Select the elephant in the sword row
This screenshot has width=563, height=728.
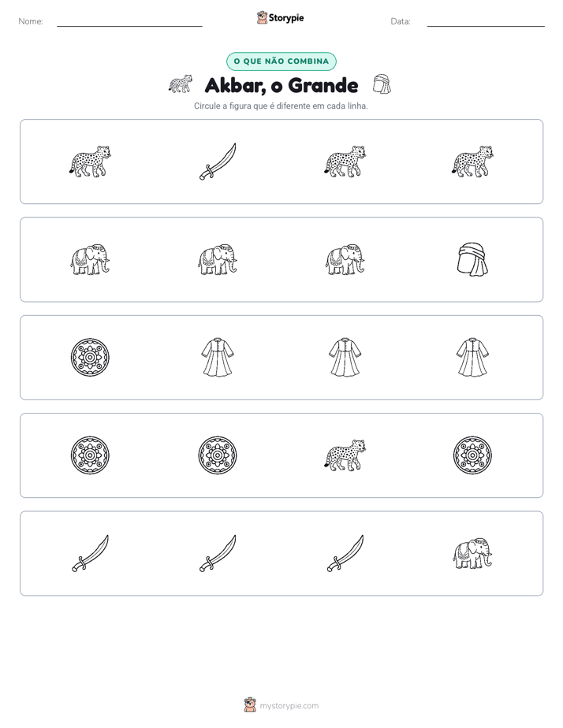click(x=472, y=553)
